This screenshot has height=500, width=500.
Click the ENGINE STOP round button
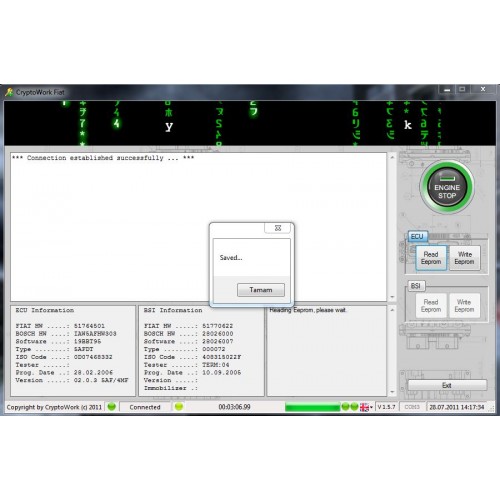coord(447,187)
